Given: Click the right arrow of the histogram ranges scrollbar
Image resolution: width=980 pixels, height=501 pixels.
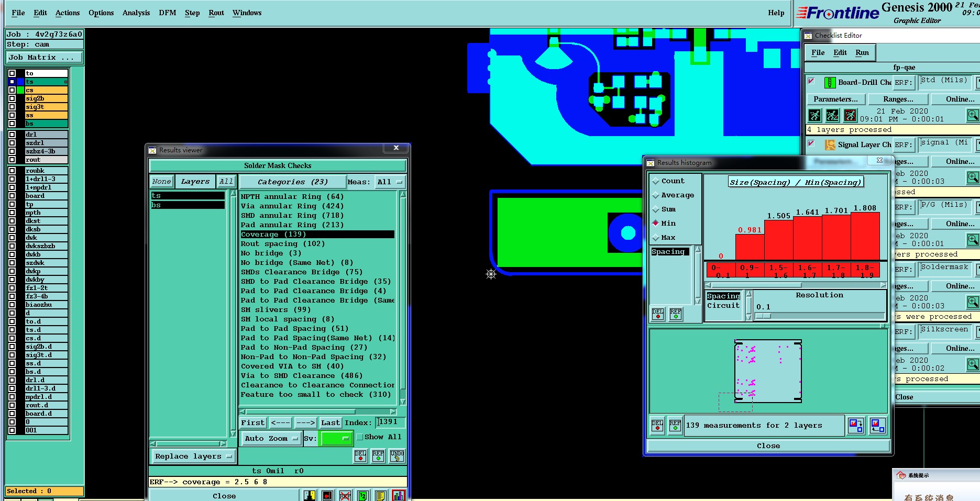Looking at the screenshot, I should [883, 285].
